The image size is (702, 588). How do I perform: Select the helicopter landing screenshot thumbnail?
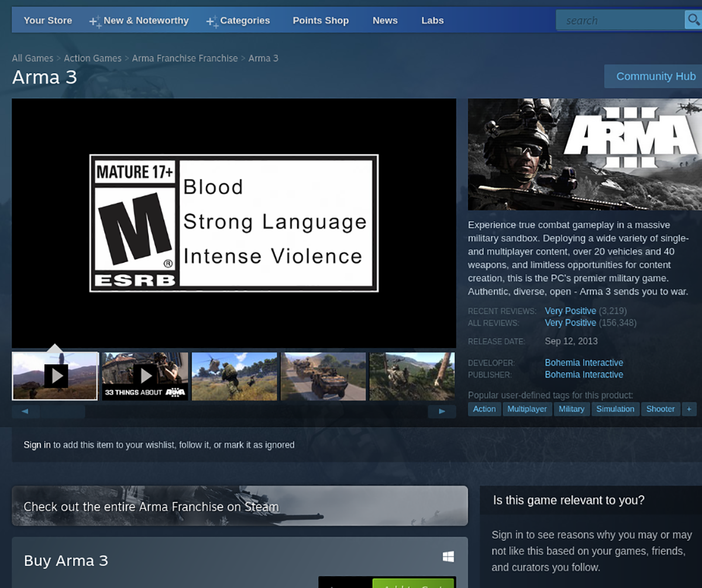(235, 376)
